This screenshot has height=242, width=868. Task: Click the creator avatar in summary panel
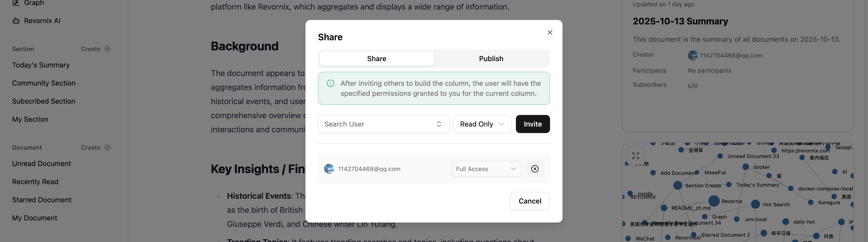692,55
